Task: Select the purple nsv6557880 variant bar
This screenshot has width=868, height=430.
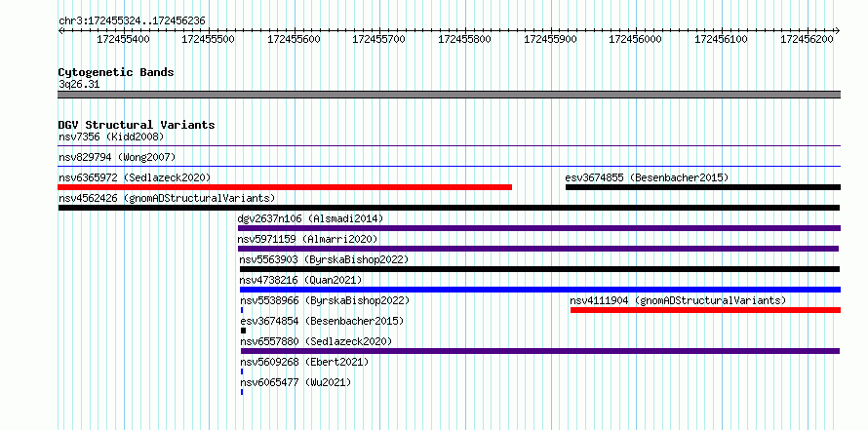Action: click(x=540, y=351)
